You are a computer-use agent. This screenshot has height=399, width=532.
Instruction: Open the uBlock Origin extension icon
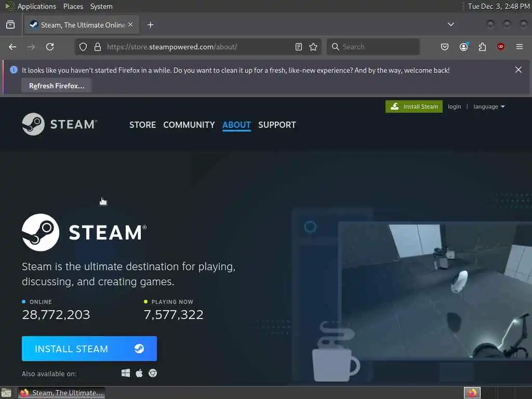501,47
